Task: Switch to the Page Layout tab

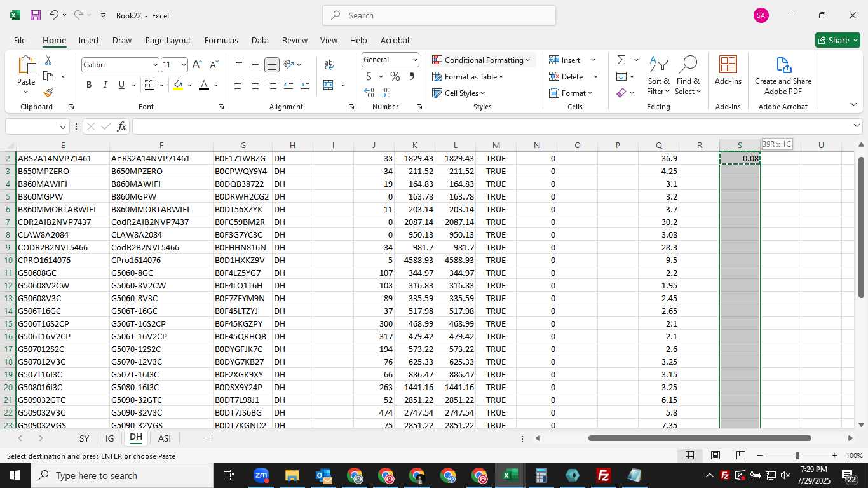Action: pos(168,40)
